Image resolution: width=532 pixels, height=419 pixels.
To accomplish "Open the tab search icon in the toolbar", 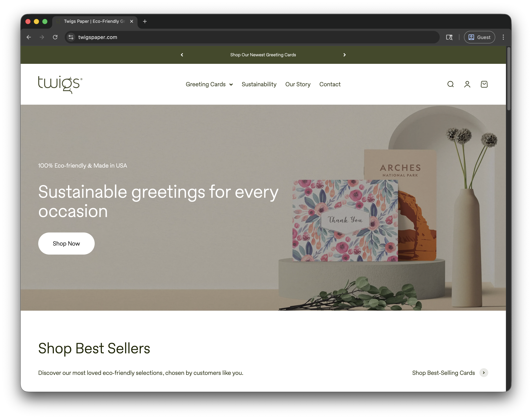I will [449, 37].
